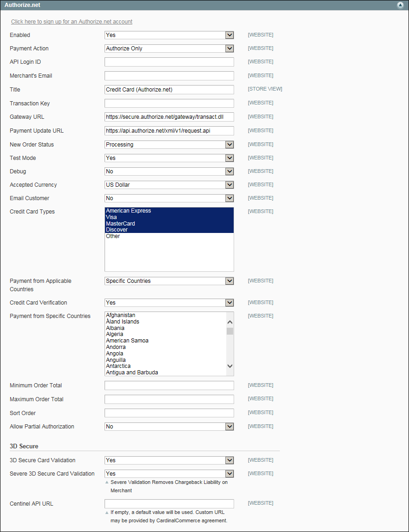Open the Test Mode dropdown
The image size is (409, 532).
pos(169,158)
